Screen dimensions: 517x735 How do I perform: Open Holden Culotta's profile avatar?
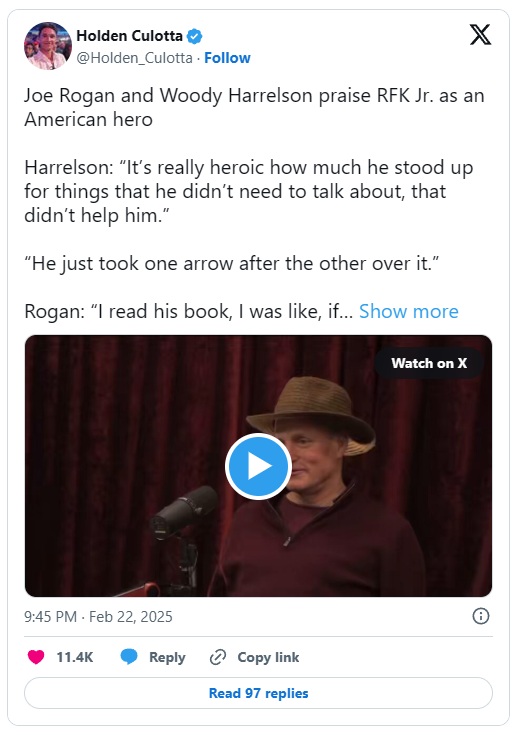click(48, 46)
